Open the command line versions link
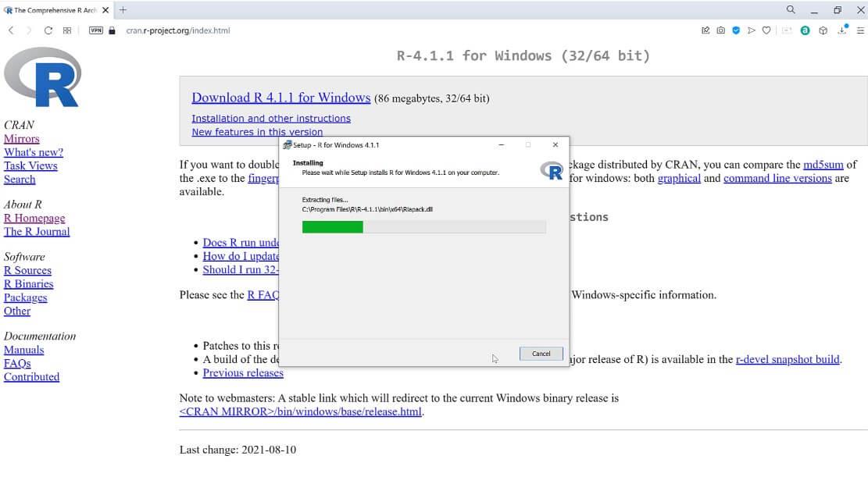Image resolution: width=868 pixels, height=502 pixels. click(777, 178)
